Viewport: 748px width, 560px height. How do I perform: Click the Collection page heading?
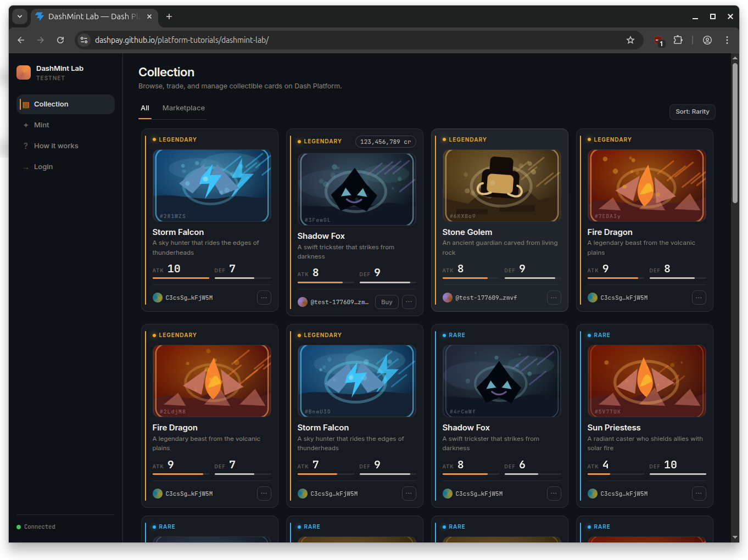click(166, 72)
